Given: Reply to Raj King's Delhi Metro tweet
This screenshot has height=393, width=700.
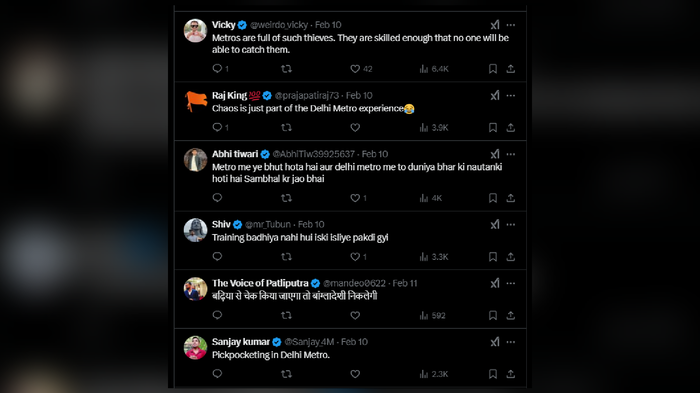Looking at the screenshot, I should pyautogui.click(x=217, y=127).
